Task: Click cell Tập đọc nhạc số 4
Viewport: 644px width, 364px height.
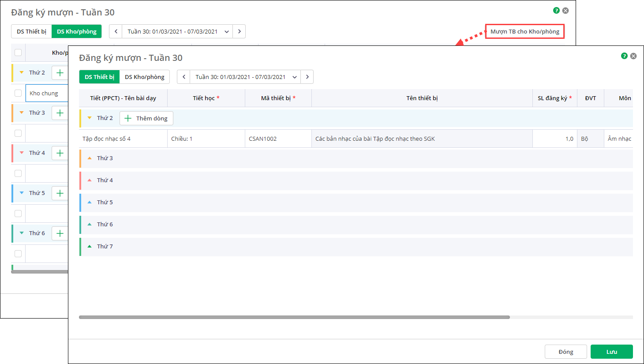Action: pyautogui.click(x=123, y=139)
